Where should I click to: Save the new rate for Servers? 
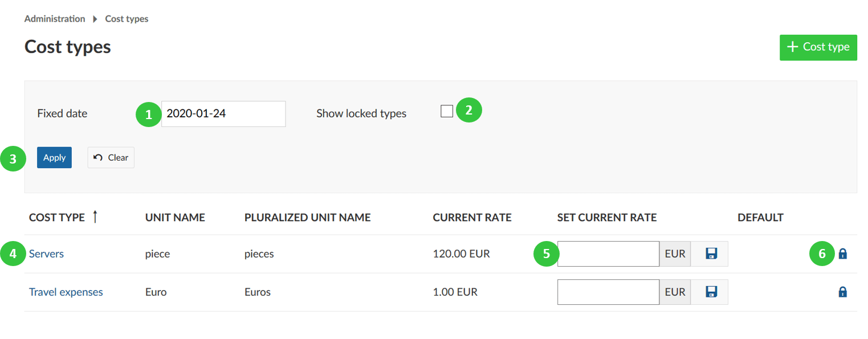pos(710,254)
